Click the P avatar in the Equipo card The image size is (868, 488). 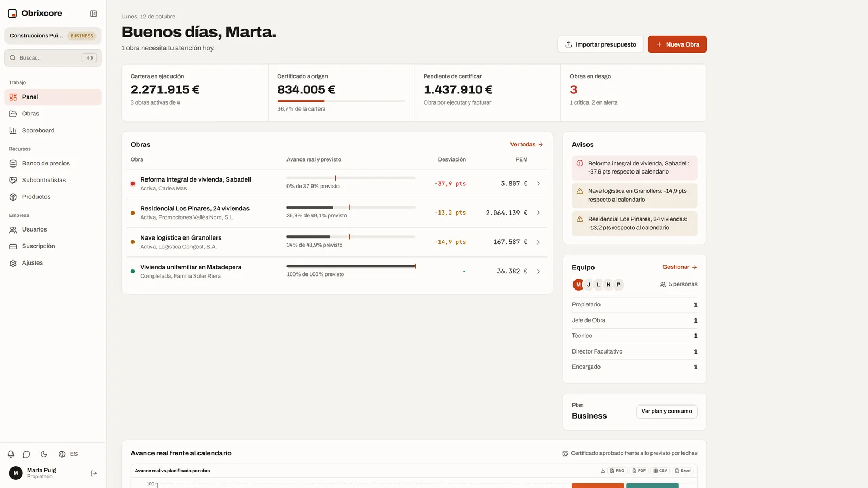pyautogui.click(x=618, y=285)
